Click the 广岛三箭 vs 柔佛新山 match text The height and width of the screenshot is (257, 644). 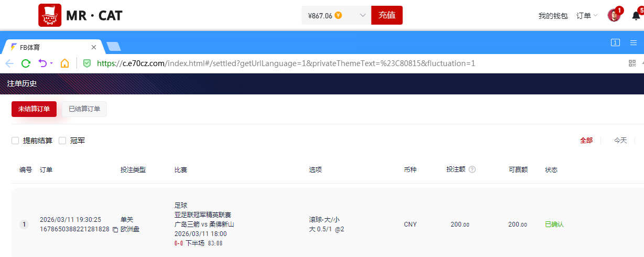click(x=204, y=224)
